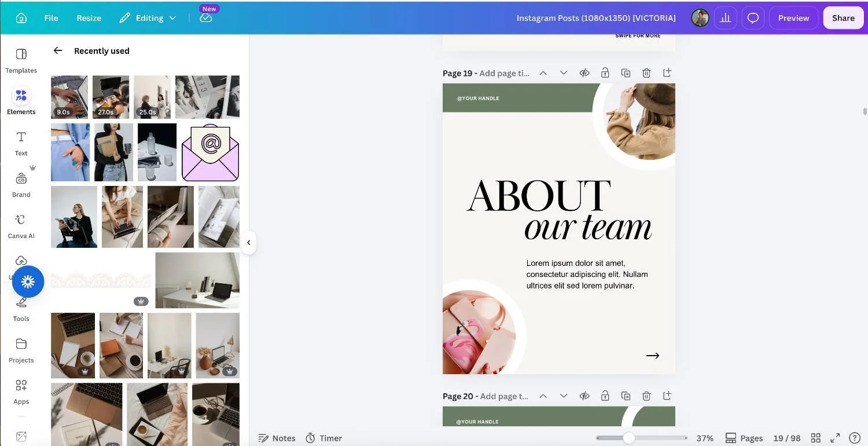Delete Page 19
868x446 pixels.
[646, 73]
